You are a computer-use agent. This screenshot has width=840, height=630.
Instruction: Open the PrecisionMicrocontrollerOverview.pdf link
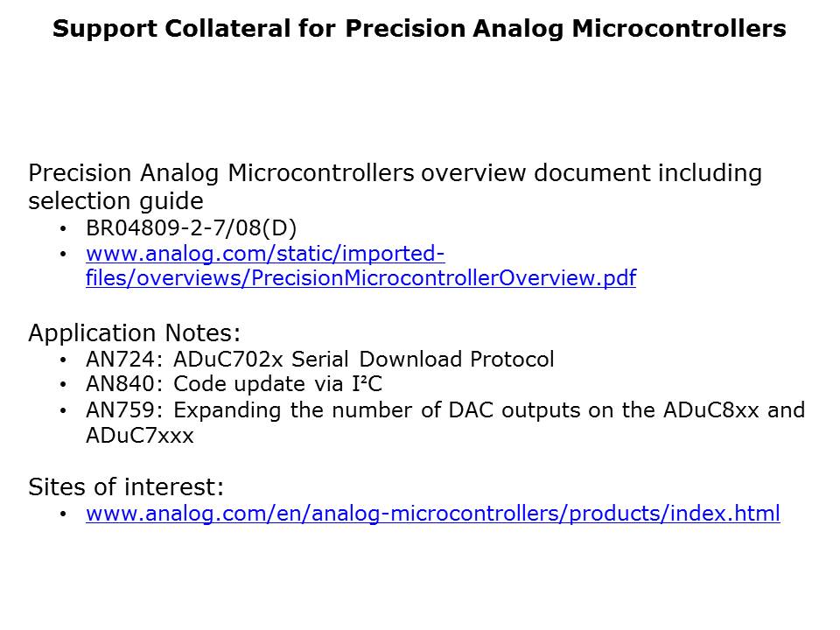pyautogui.click(x=360, y=279)
